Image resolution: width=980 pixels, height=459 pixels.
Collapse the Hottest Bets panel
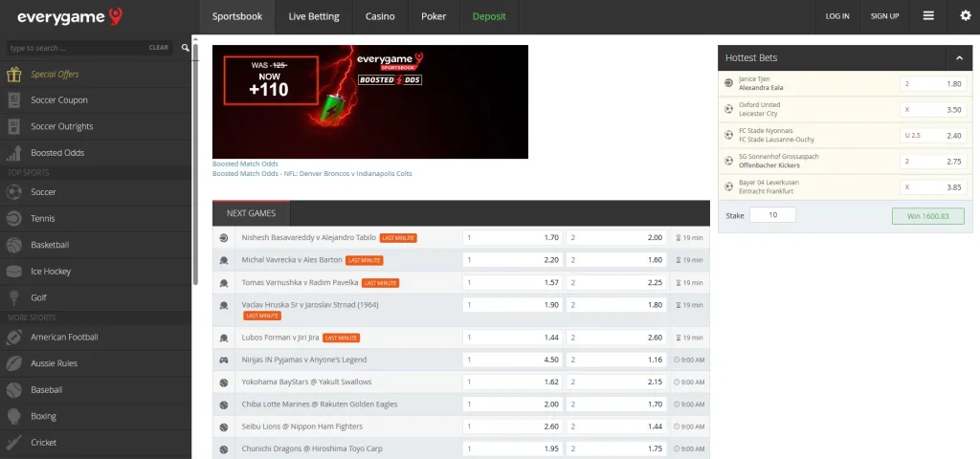[959, 58]
